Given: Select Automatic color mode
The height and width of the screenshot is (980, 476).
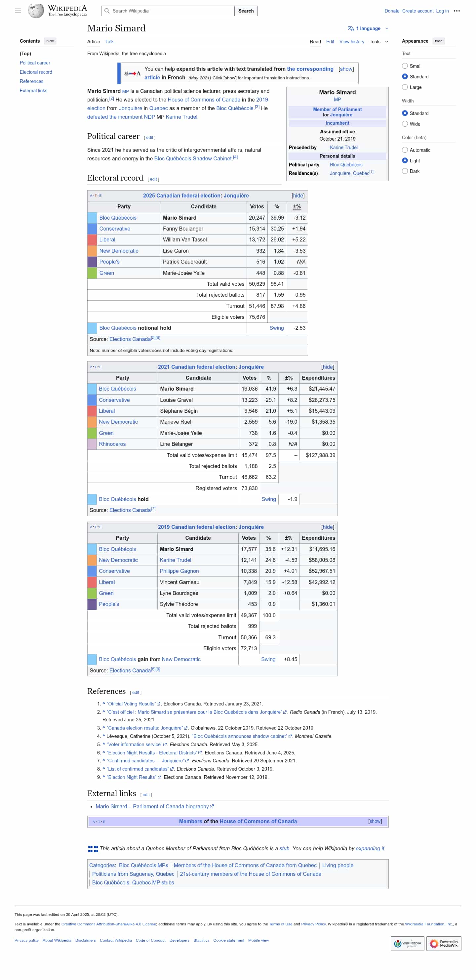Looking at the screenshot, I should [405, 150].
